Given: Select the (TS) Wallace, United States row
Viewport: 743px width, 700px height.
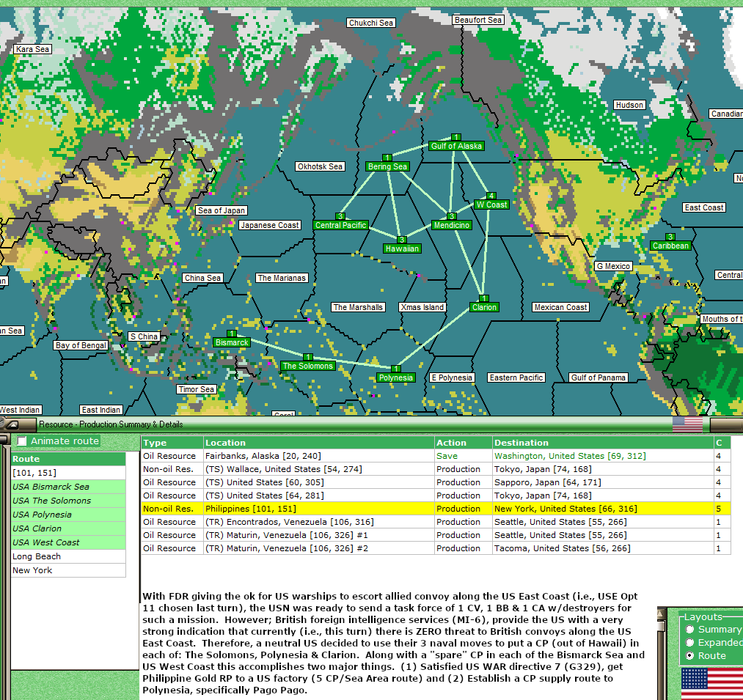Looking at the screenshot, I should pos(436,469).
